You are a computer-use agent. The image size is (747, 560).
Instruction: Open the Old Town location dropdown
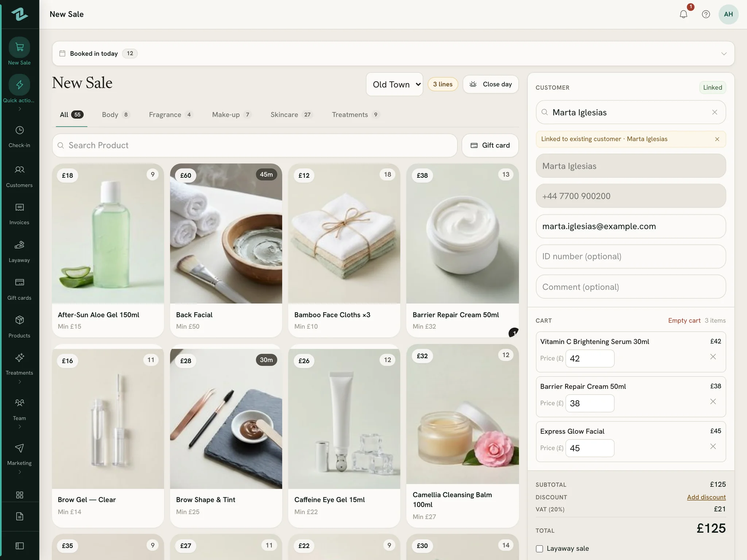tap(394, 84)
